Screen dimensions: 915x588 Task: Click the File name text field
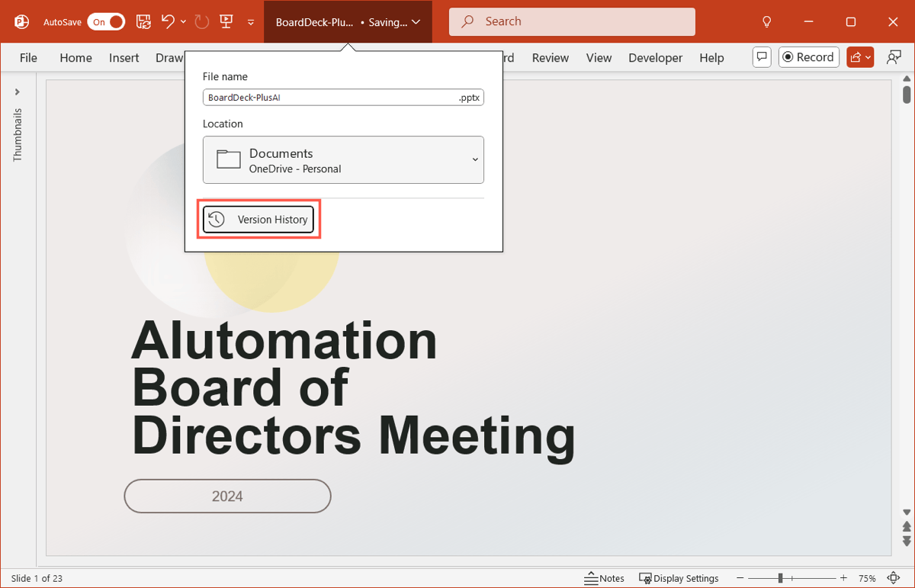point(328,98)
